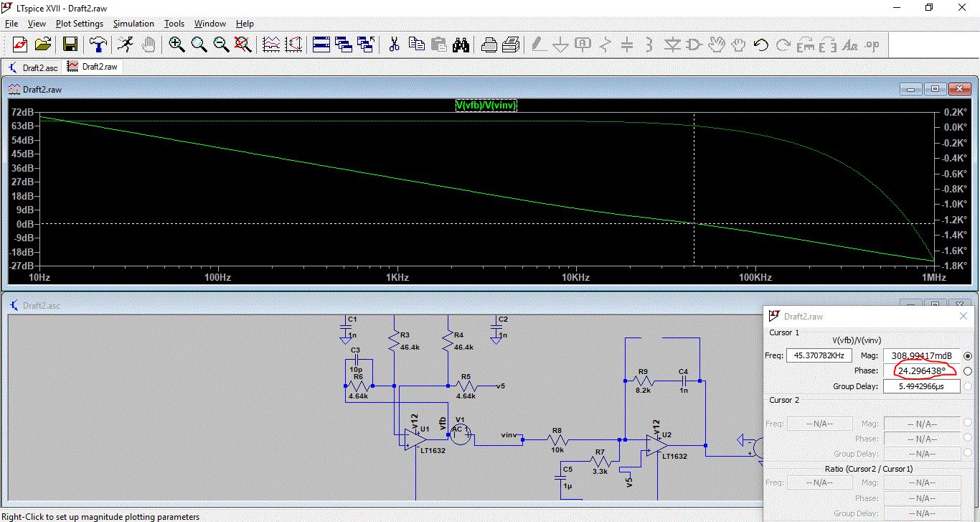This screenshot has width=980, height=522.
Task: Save with the floppy disk icon
Action: tap(70, 45)
